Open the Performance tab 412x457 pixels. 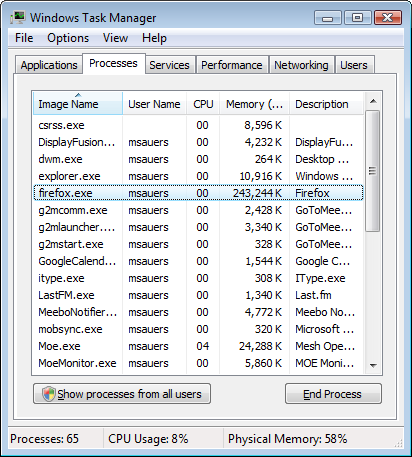pyautogui.click(x=232, y=65)
